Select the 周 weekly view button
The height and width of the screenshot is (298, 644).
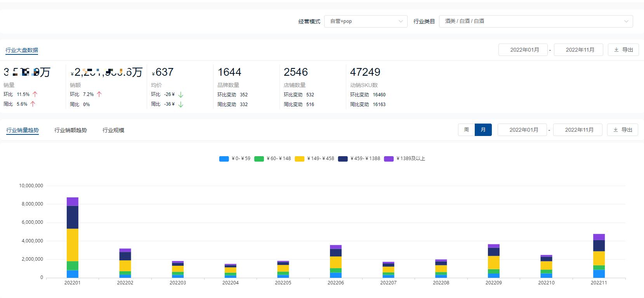tap(466, 130)
